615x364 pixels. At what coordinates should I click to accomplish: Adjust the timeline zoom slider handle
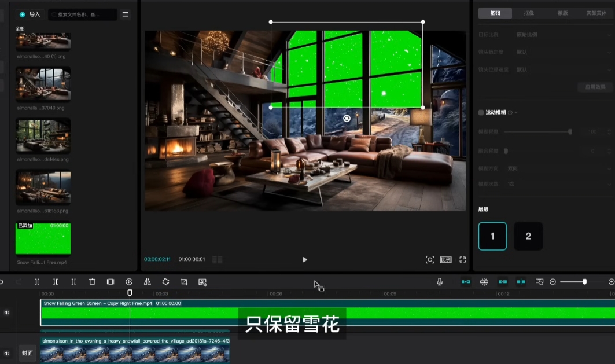pos(584,282)
